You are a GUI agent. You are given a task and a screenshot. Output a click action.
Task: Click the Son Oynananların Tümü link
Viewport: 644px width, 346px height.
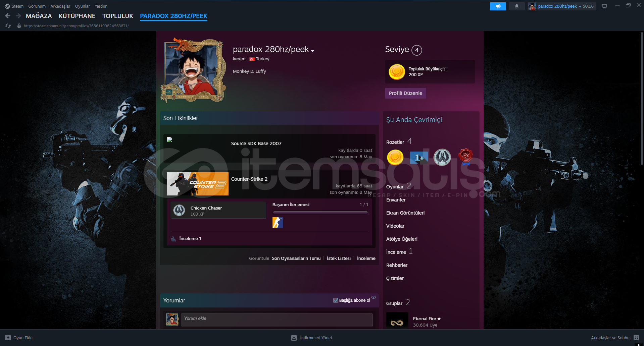[296, 258]
